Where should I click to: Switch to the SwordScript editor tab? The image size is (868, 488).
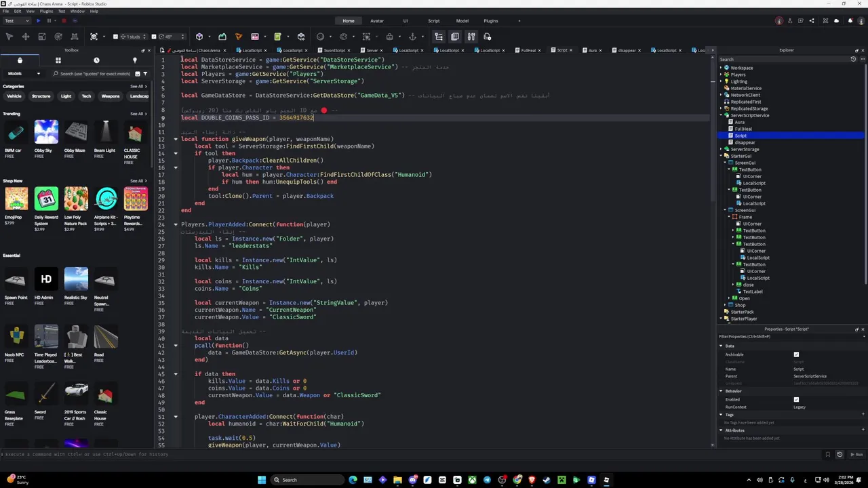pos(334,50)
